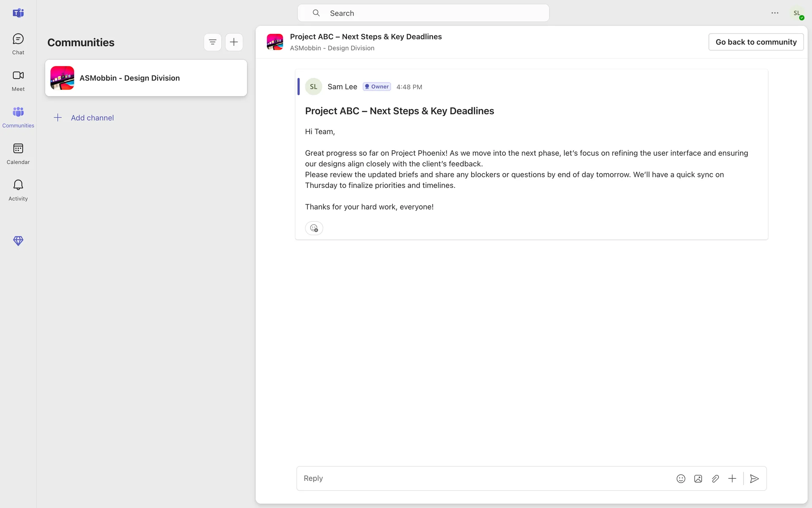812x508 pixels.
Task: Click the premium diamond icon
Action: point(18,241)
